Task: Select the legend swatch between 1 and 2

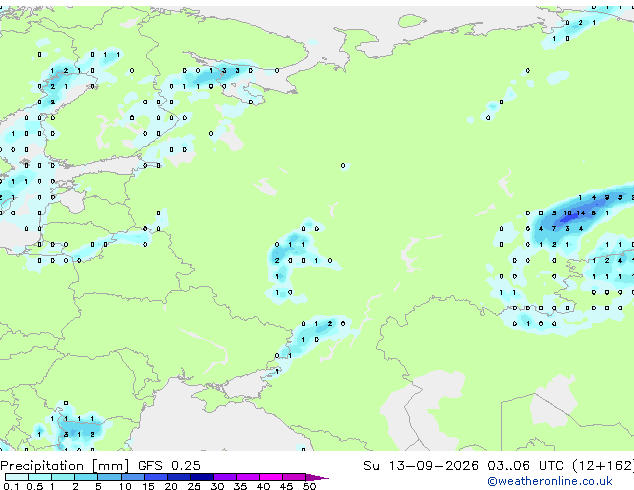Action: [63, 477]
